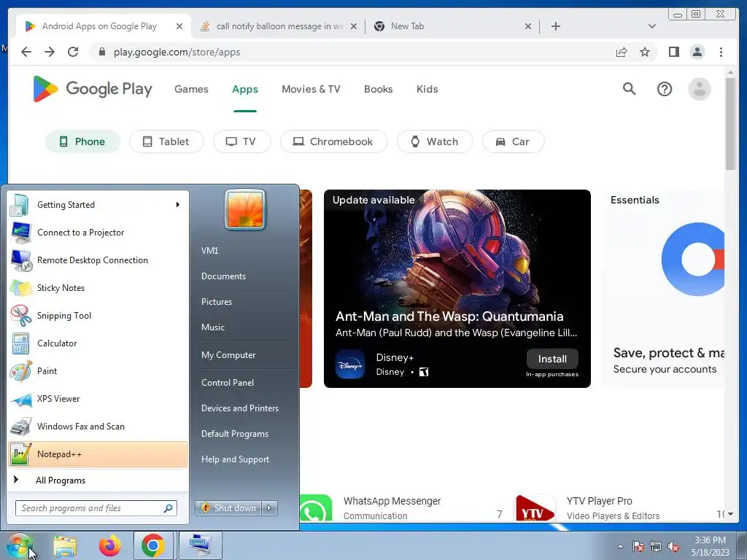Select the Tablet device filter
This screenshot has width=747, height=560.
click(166, 141)
